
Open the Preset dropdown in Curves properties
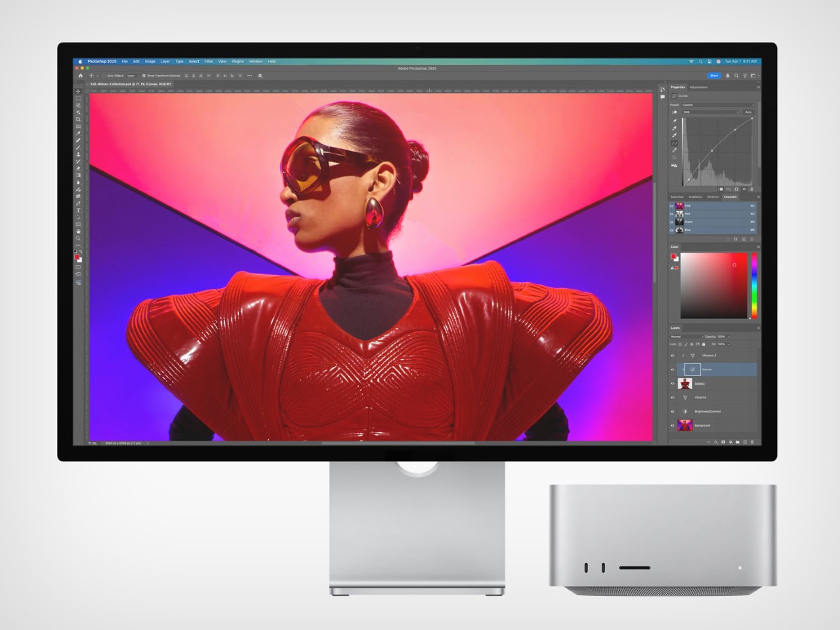(717, 105)
